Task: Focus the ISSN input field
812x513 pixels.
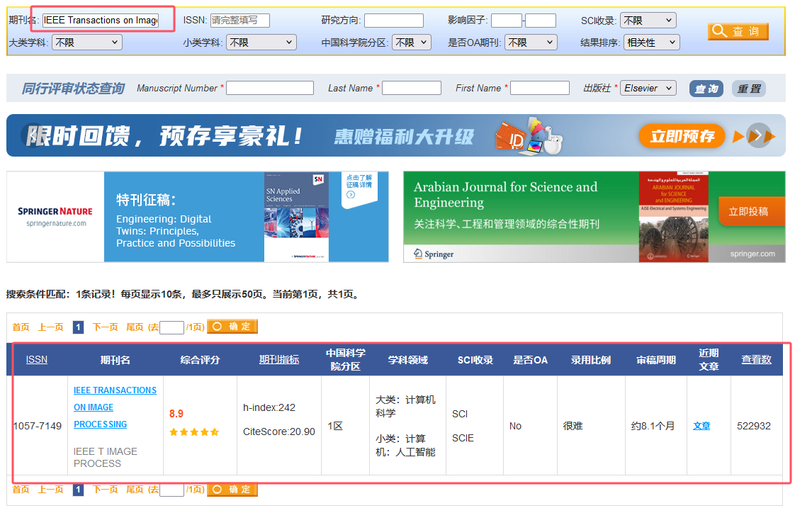Action: (239, 20)
